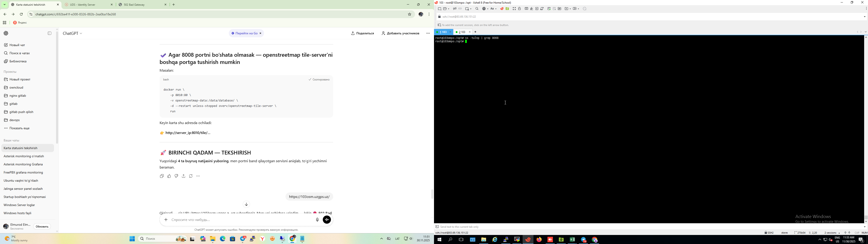Click the Обновить button near the account name
Viewport: 868px width, 244px height.
coord(41,226)
